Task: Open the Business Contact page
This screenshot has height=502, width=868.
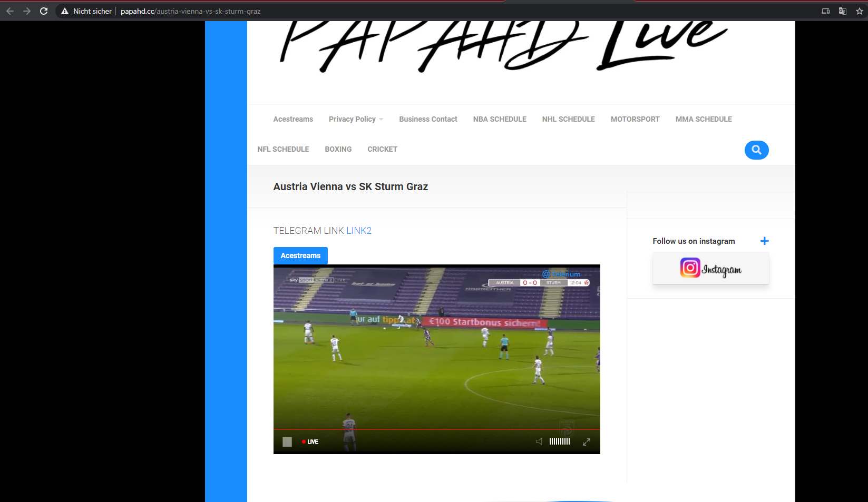Action: [428, 119]
